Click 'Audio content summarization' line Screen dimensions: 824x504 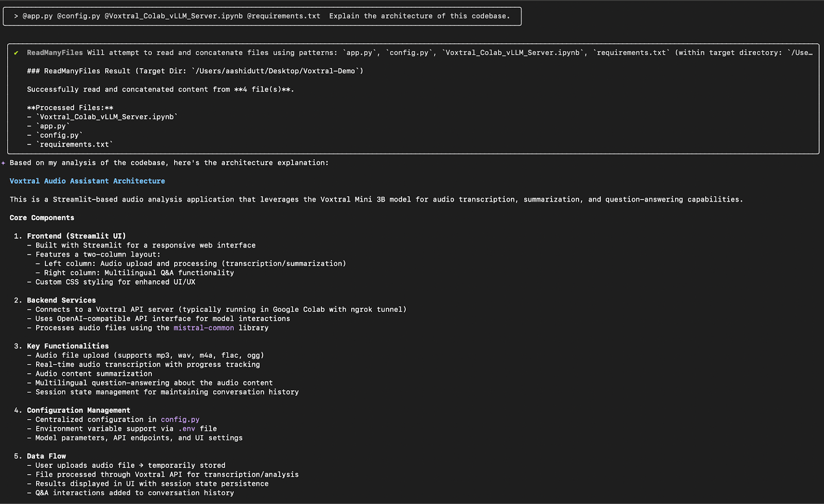click(x=94, y=374)
